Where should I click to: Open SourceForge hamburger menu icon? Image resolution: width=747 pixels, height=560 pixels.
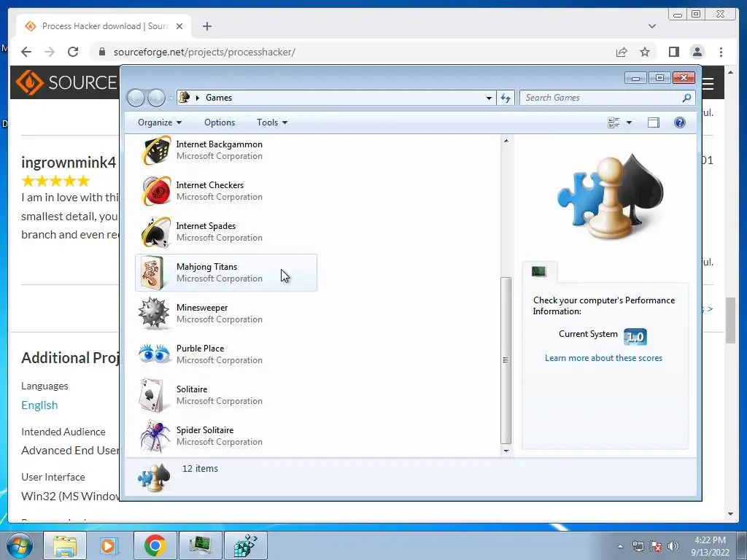pyautogui.click(x=708, y=84)
